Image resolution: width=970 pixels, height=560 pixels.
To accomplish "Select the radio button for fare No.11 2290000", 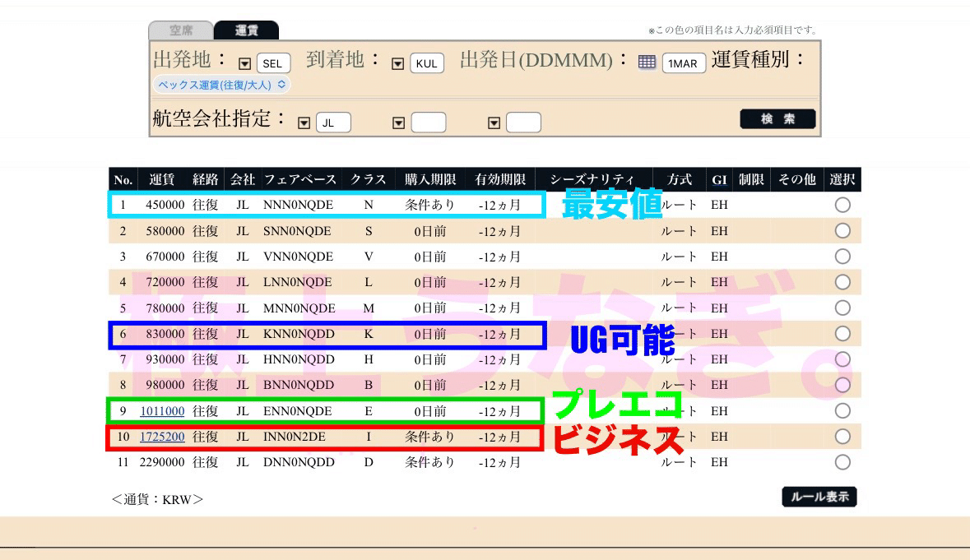I will 842,461.
